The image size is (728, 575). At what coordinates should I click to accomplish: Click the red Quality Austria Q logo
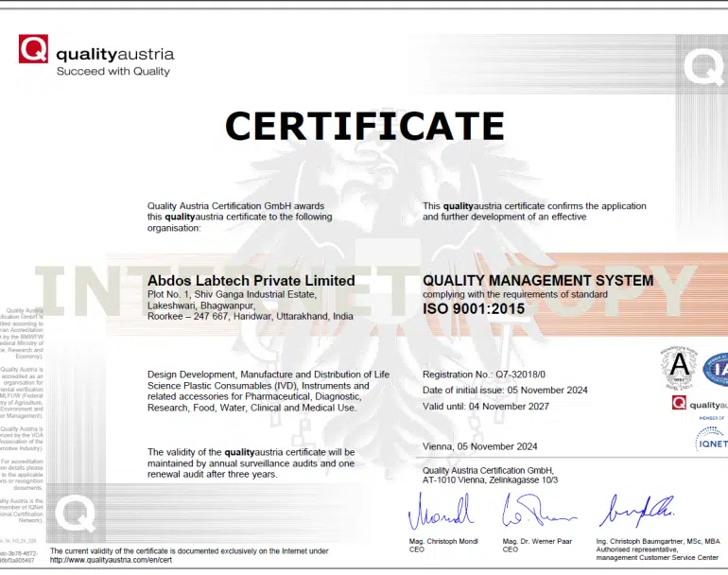point(33,48)
